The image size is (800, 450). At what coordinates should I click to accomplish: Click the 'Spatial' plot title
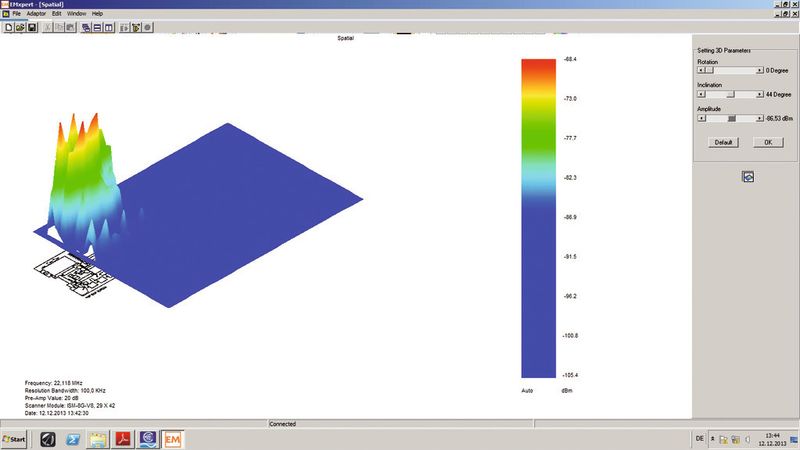coord(345,38)
